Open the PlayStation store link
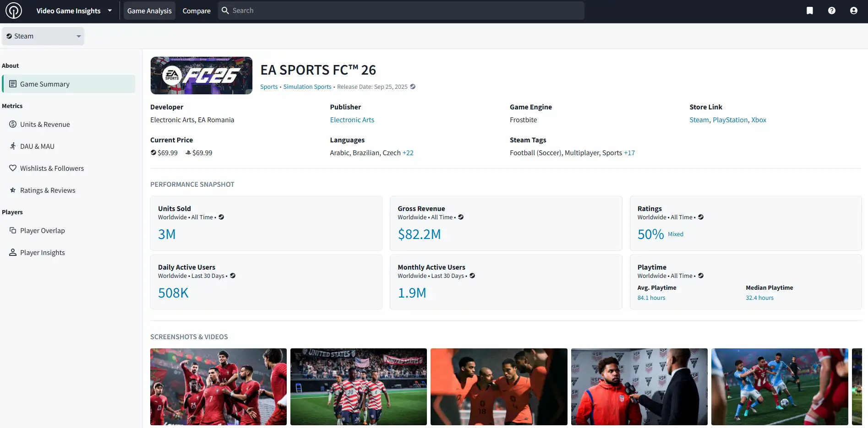This screenshot has width=868, height=428. coord(730,120)
